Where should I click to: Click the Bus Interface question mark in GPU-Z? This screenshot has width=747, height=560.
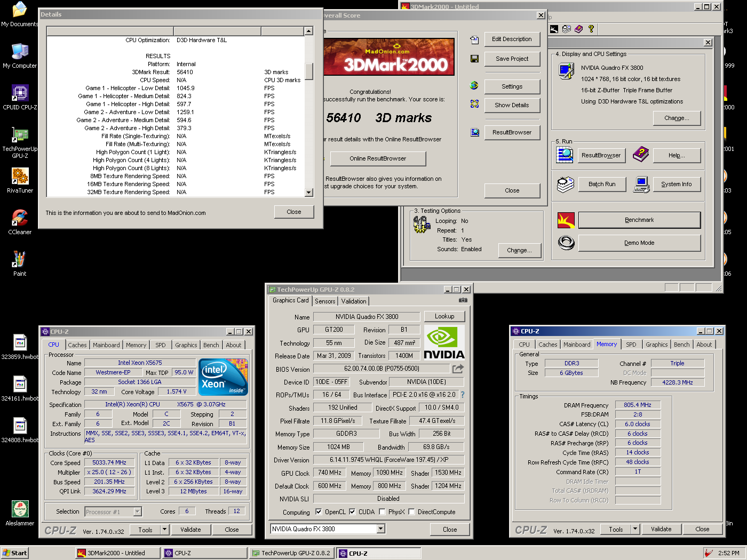click(463, 395)
